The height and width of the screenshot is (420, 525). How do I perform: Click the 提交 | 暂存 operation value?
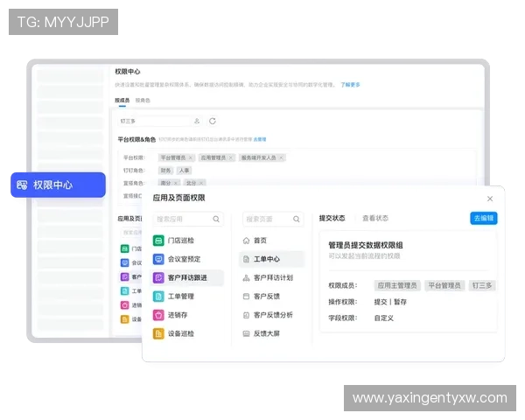pyautogui.click(x=390, y=302)
